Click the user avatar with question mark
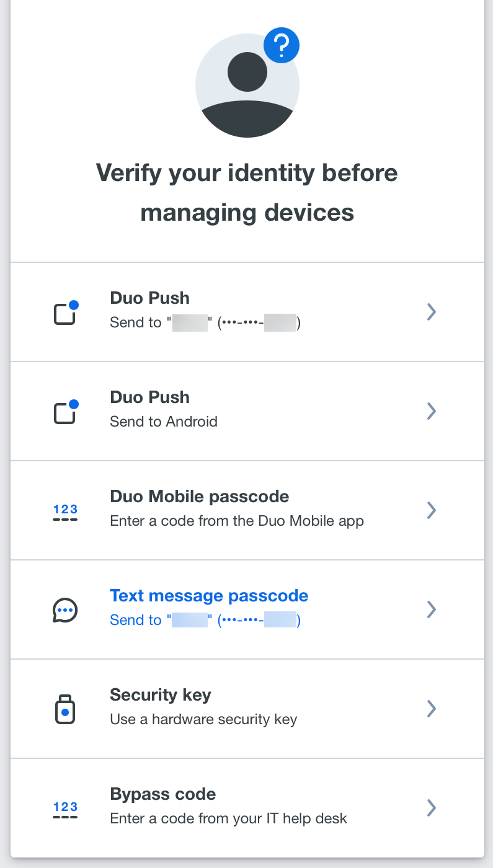This screenshot has height=868, width=493. click(x=247, y=86)
